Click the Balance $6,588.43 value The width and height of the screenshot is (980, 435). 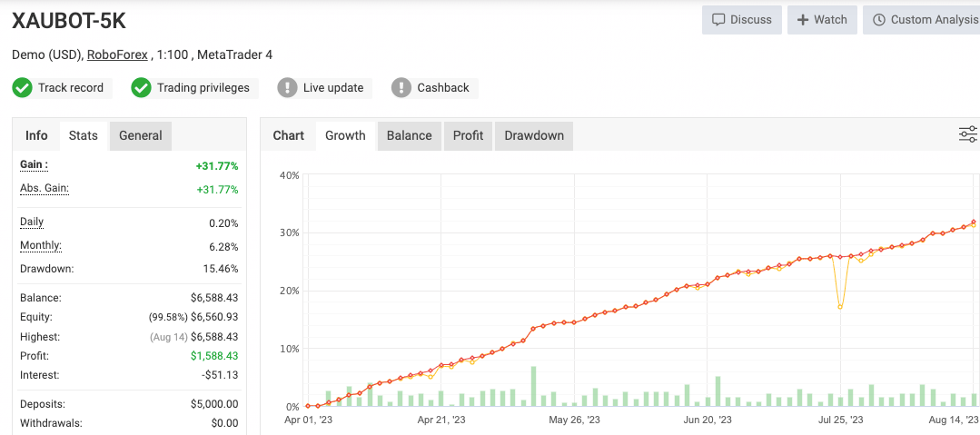tap(214, 298)
